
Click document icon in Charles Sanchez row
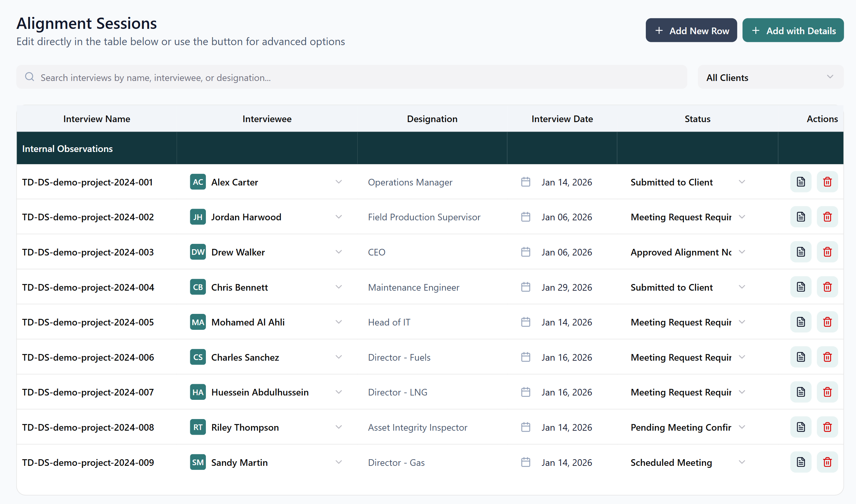point(801,357)
